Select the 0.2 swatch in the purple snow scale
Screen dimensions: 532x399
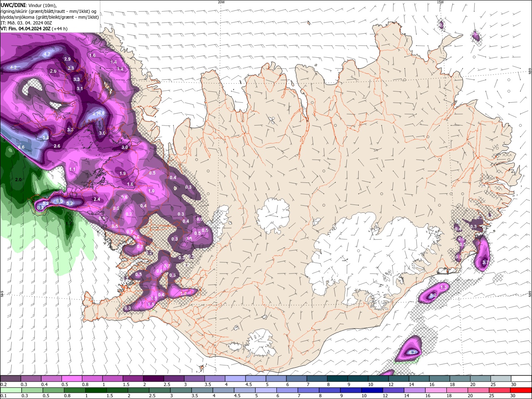[x=10, y=379]
